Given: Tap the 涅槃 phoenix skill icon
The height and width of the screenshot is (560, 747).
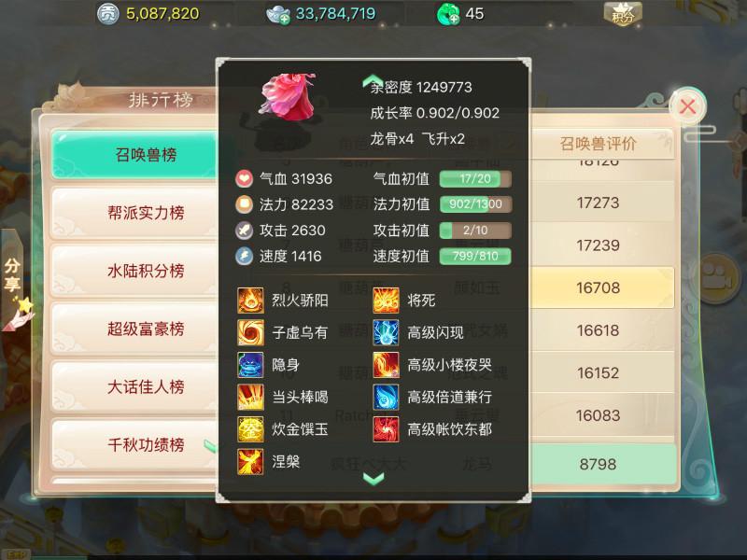Looking at the screenshot, I should coord(250,461).
